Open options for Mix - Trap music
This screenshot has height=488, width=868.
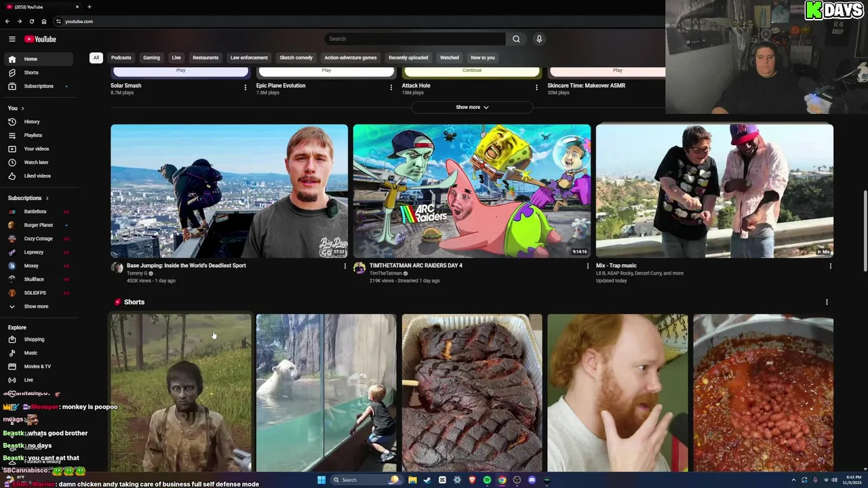pyautogui.click(x=831, y=266)
